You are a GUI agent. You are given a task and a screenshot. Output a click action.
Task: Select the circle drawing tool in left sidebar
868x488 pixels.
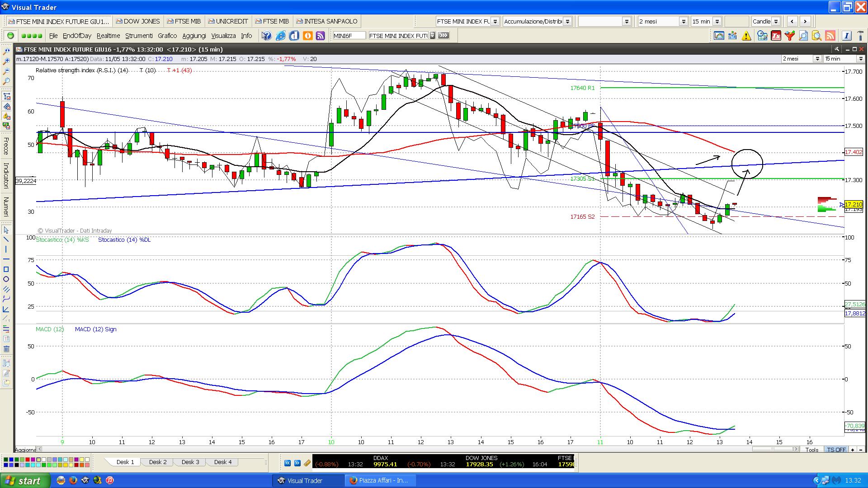point(6,279)
